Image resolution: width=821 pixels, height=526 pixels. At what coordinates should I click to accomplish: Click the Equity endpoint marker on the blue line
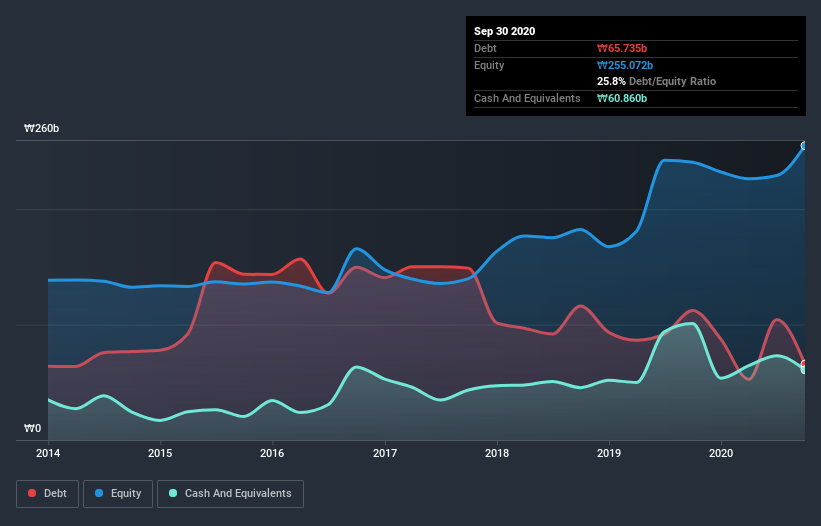[804, 146]
